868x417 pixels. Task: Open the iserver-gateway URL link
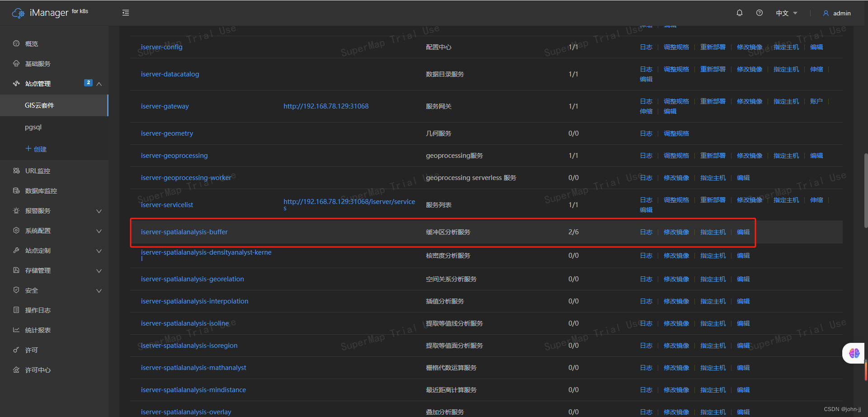click(x=326, y=106)
